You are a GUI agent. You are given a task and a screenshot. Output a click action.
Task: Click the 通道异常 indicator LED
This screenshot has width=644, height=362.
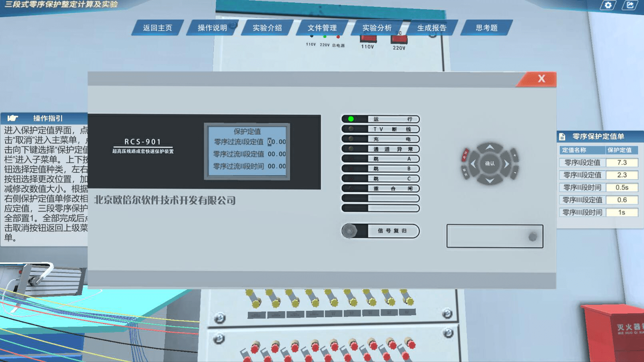click(351, 149)
